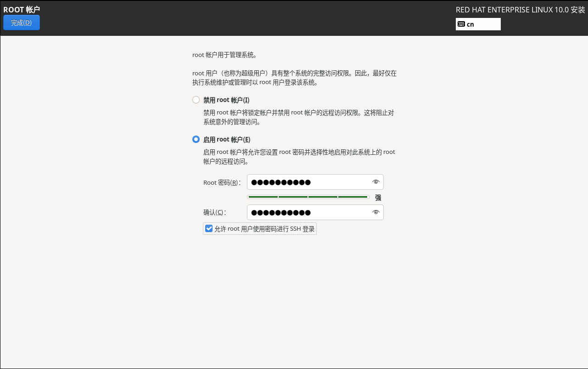
Task: Click the password strength bar
Action: coord(308,197)
